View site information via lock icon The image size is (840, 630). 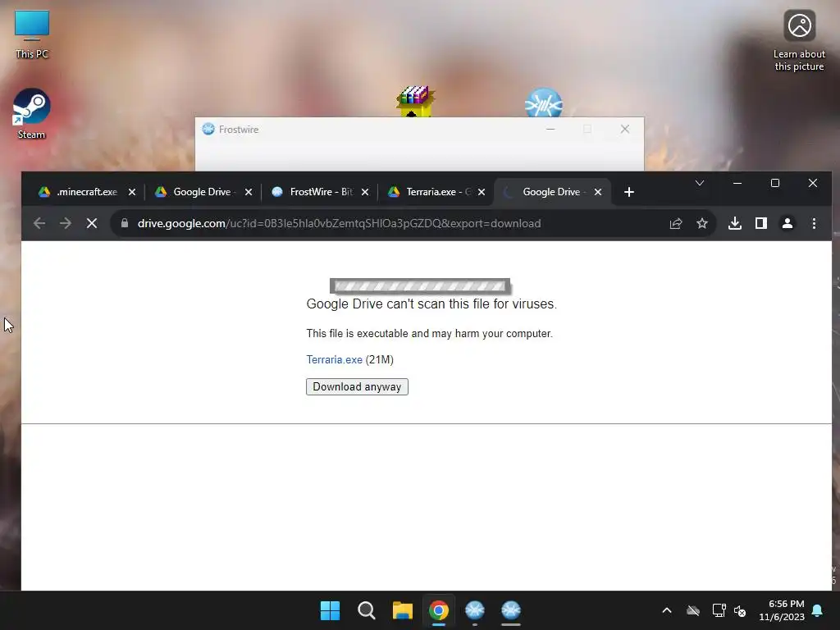pyautogui.click(x=125, y=223)
